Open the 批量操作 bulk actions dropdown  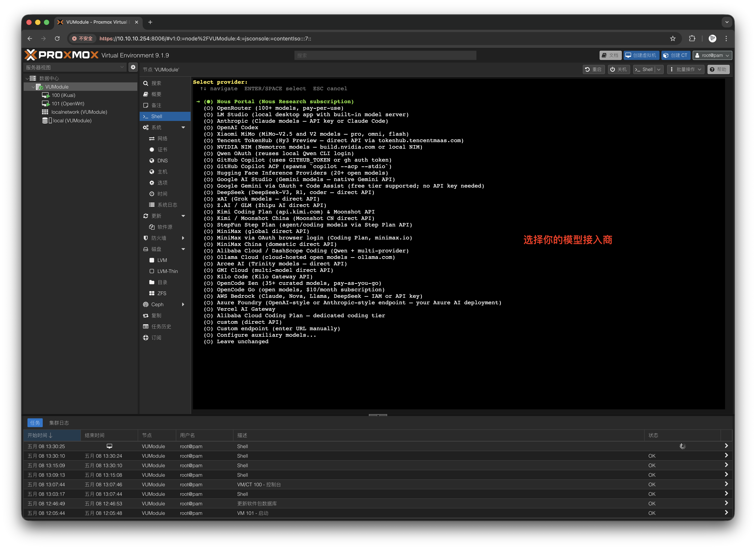pos(685,69)
